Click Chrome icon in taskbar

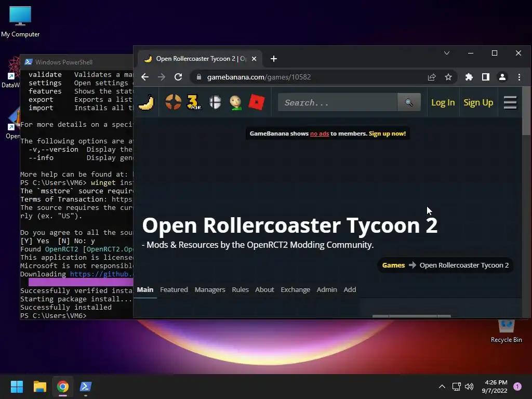(63, 387)
